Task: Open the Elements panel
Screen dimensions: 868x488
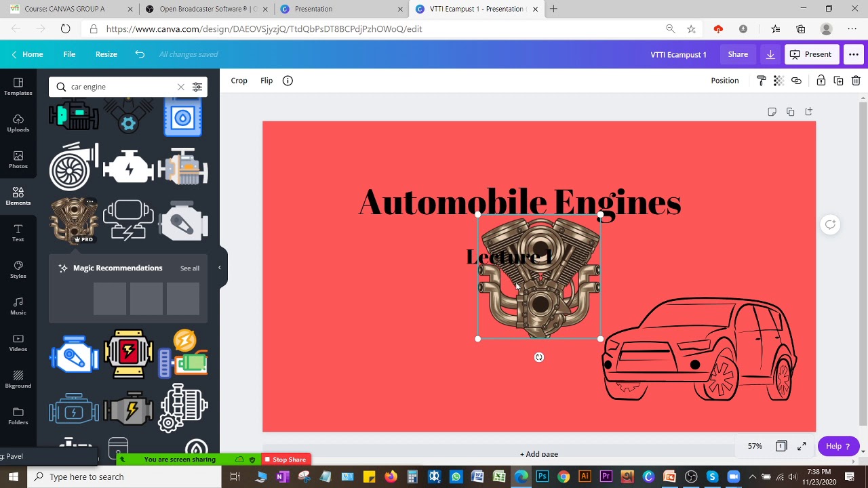Action: pos(18,196)
